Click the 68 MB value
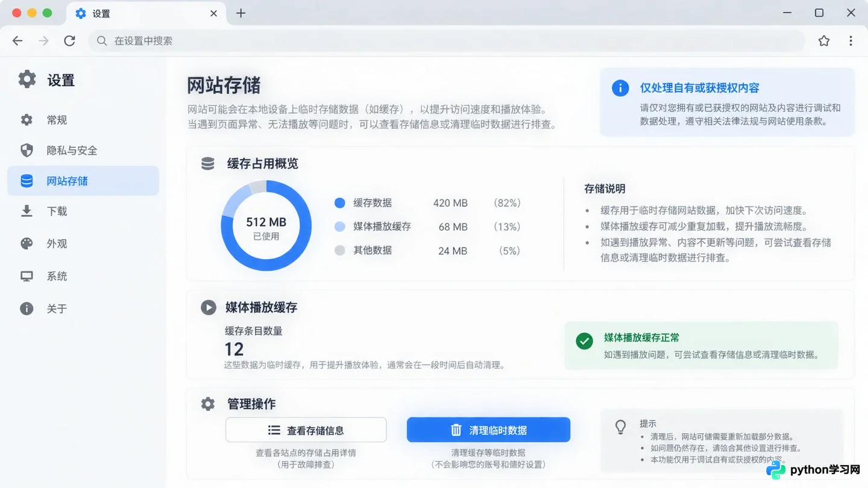The image size is (868, 488). coord(453,227)
